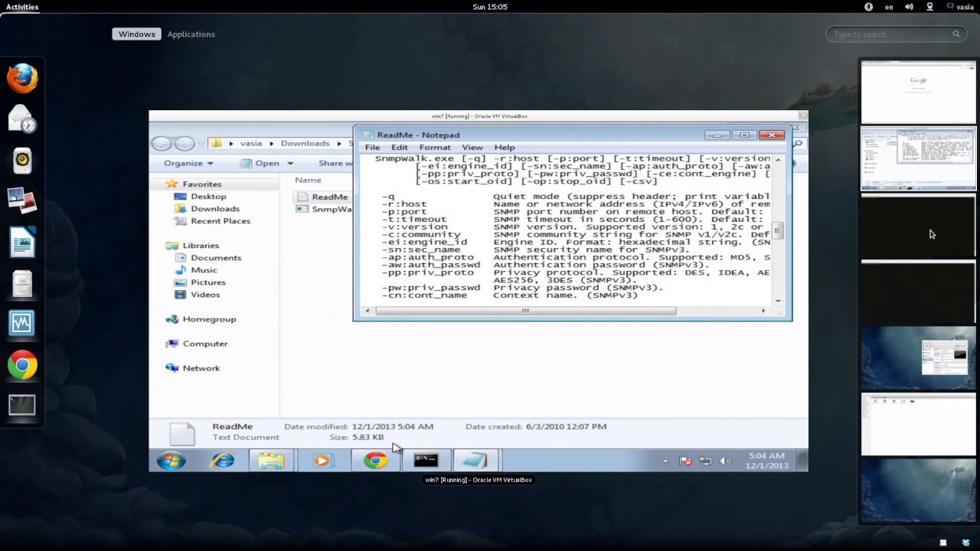The height and width of the screenshot is (551, 980).
Task: Launch Firefox from the dash
Action: click(x=22, y=78)
